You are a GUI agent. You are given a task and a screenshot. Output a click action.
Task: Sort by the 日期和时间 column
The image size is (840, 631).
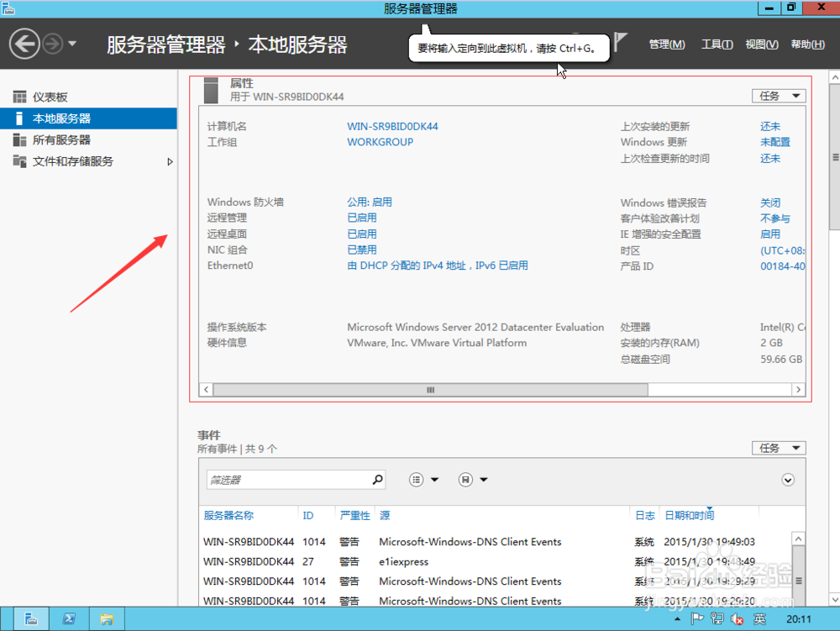689,515
